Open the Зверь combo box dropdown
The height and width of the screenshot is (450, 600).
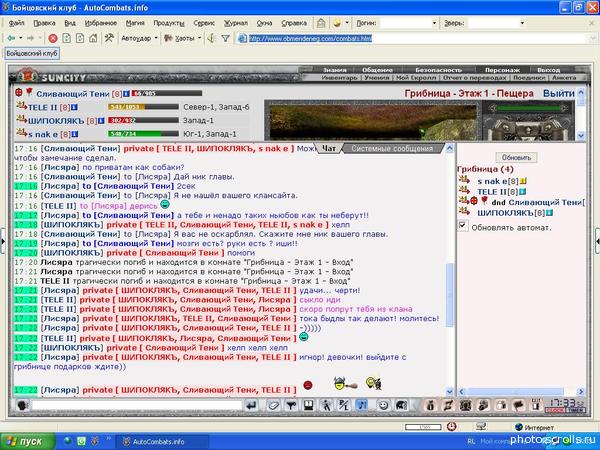522,23
